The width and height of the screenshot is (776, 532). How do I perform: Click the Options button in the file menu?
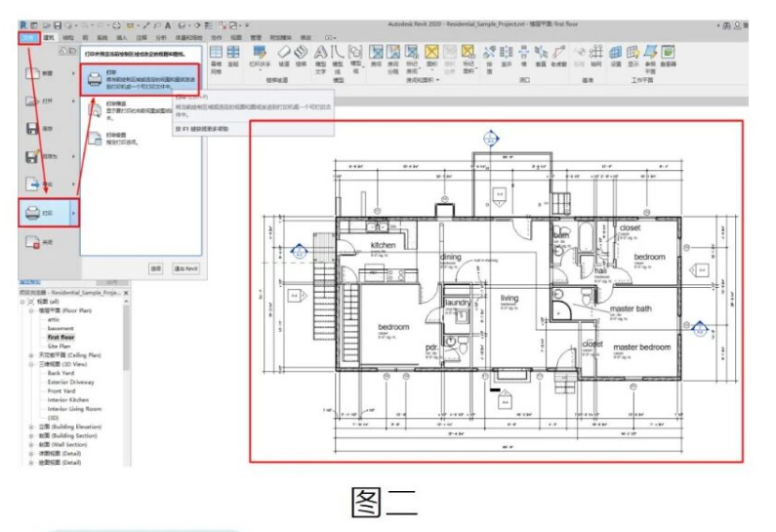(156, 268)
